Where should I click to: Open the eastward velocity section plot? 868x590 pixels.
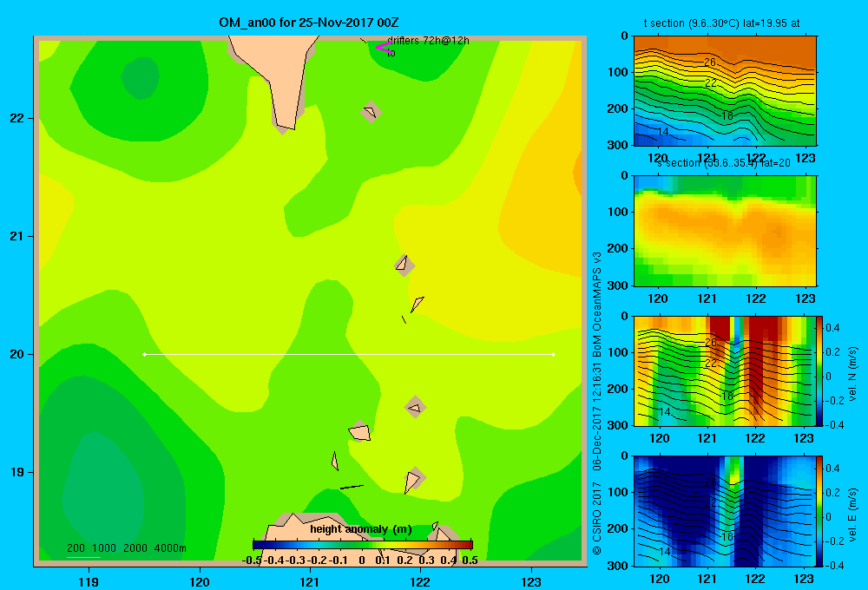click(724, 511)
